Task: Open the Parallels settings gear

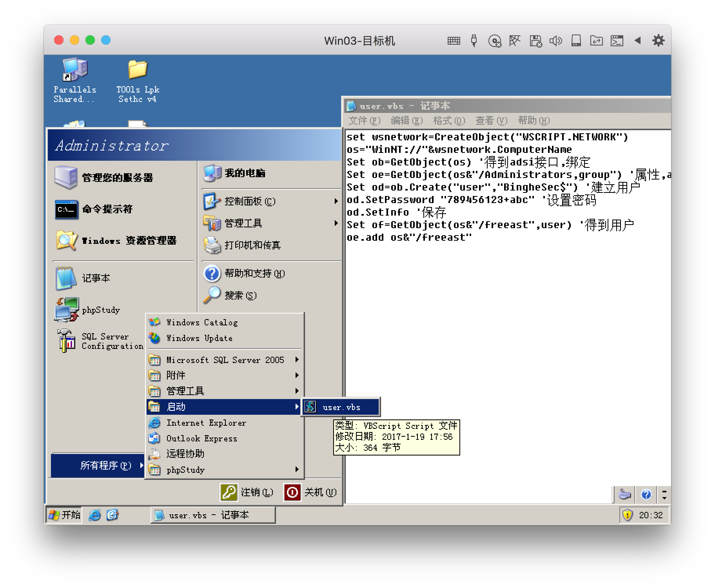Action: point(658,40)
